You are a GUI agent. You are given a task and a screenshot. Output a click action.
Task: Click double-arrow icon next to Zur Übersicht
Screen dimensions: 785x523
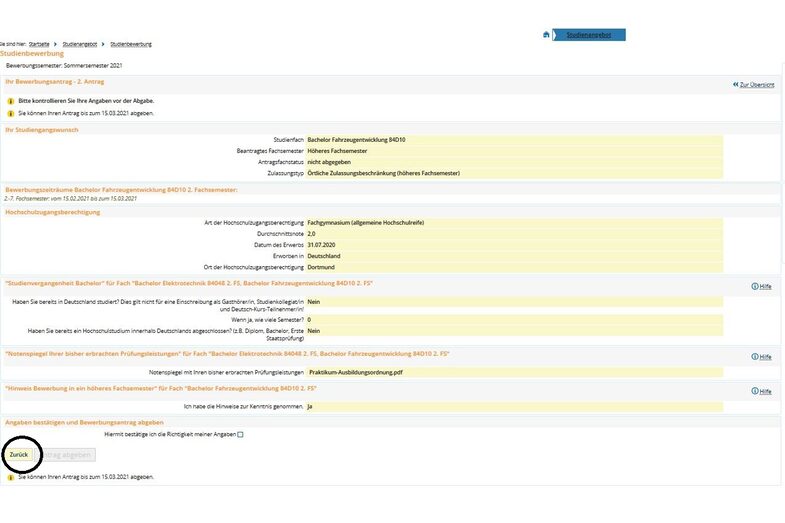click(735, 85)
